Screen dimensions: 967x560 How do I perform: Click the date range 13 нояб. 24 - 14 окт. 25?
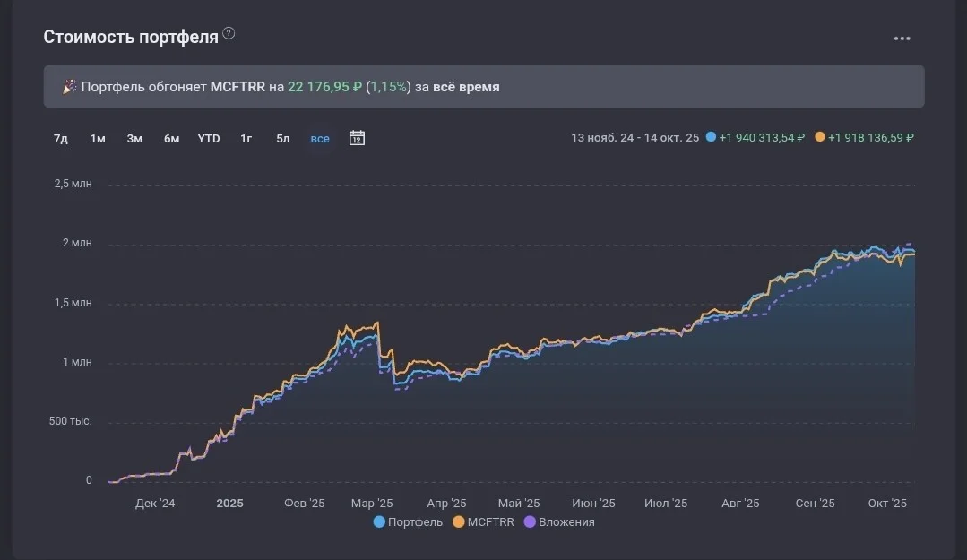tap(635, 137)
